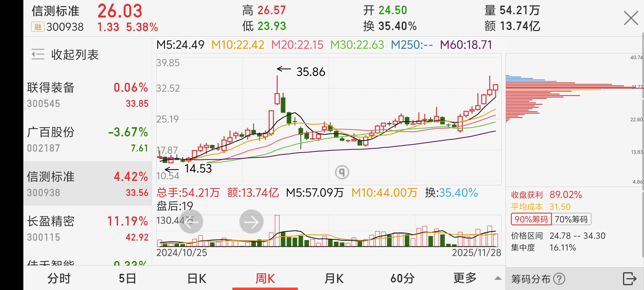Select the 70%筹码 toggle
The image size is (644, 290).
pyautogui.click(x=571, y=219)
